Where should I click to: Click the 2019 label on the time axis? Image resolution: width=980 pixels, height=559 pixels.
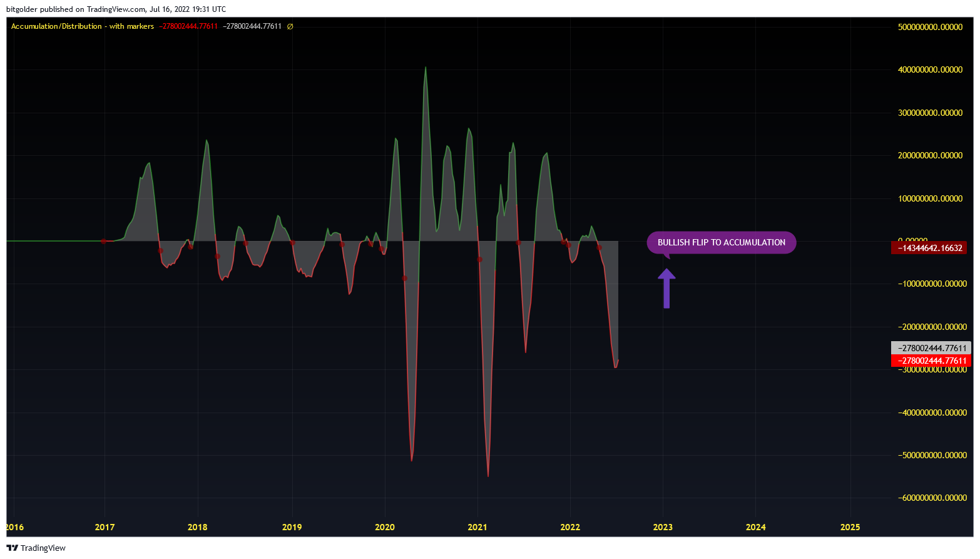(292, 527)
